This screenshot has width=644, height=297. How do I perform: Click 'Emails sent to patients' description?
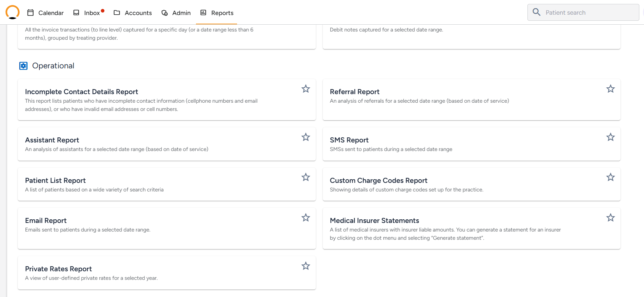point(88,230)
